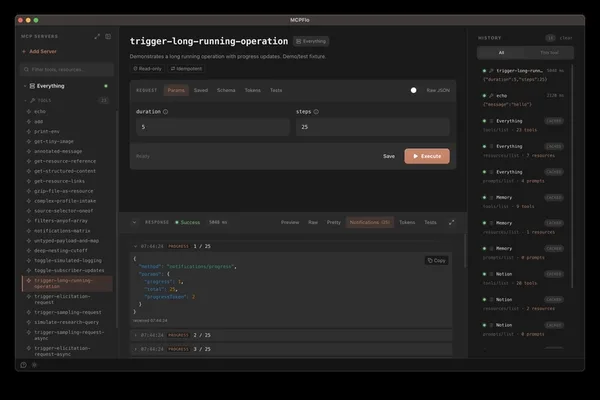
Task: Click the tool icon beside echo in sidebar
Action: click(x=29, y=111)
